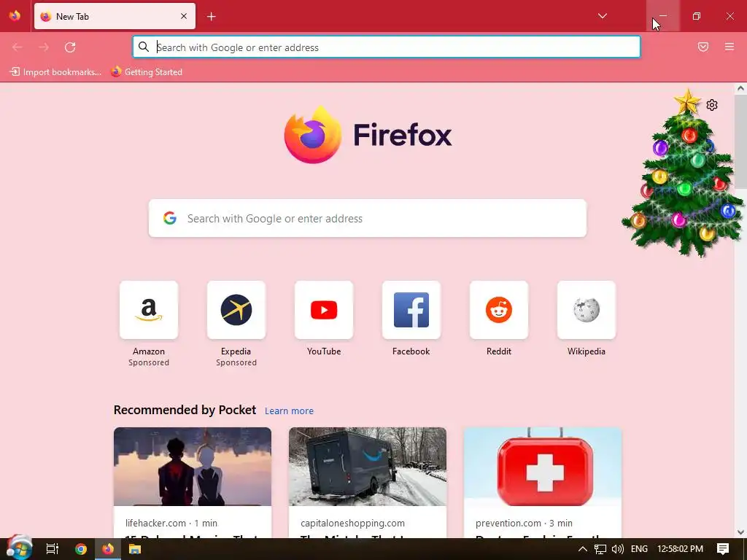Minimize the Firefox window
The width and height of the screenshot is (747, 560).
coord(662,16)
